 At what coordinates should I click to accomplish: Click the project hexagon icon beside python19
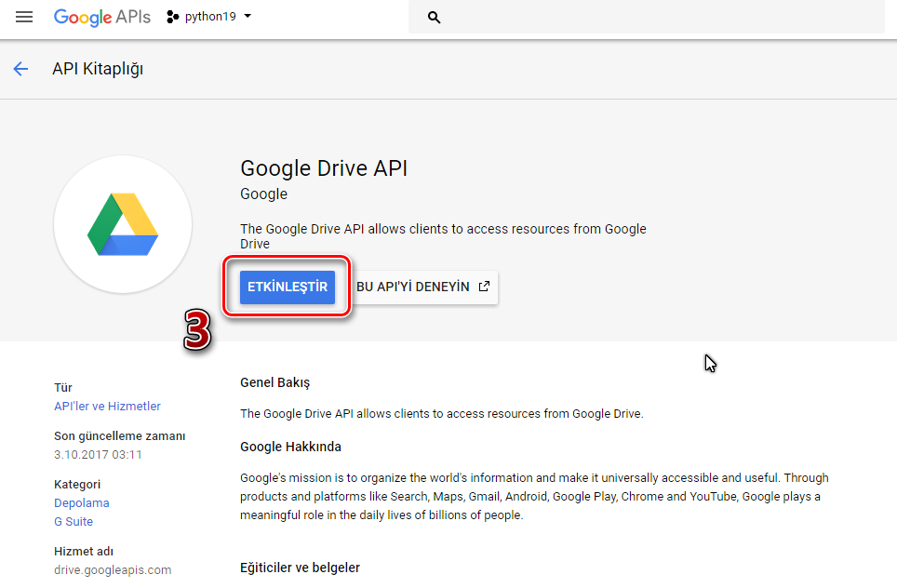tap(172, 17)
